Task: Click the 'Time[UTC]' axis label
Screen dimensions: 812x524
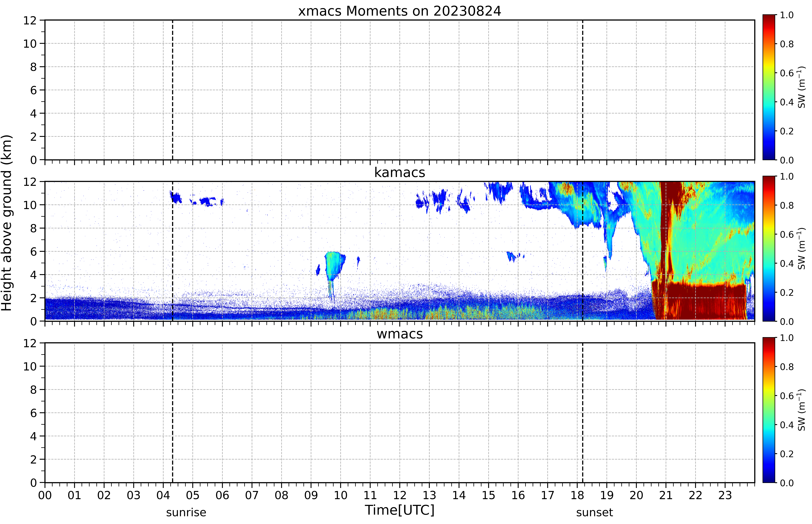Action: click(x=400, y=510)
